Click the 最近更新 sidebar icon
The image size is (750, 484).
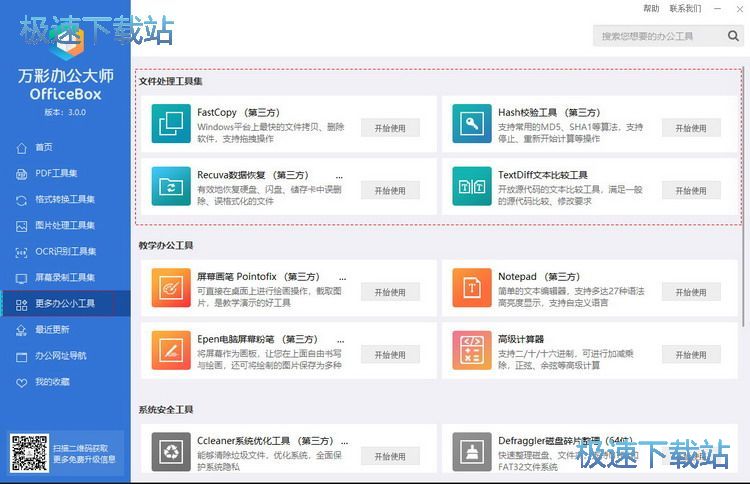(x=22, y=330)
